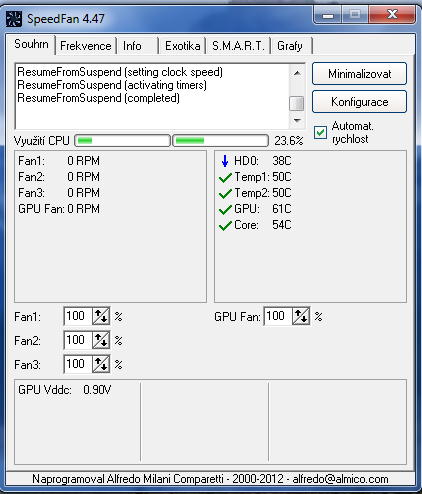This screenshot has height=494, width=422.
Task: Click the green checkmark beside Core temperature
Action: pos(225,225)
